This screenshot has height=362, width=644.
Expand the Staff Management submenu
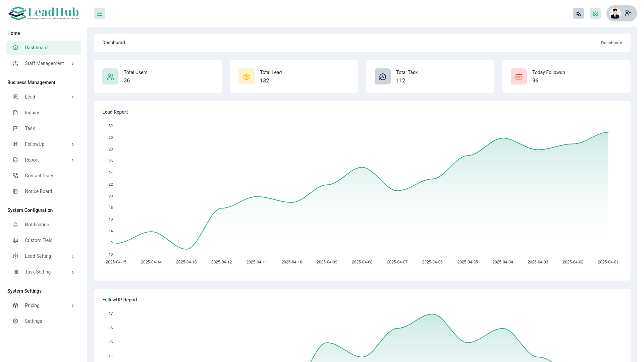point(73,64)
